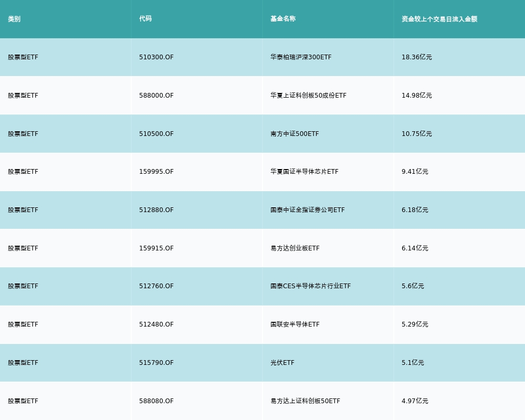Image resolution: width=525 pixels, height=420 pixels.
Task: Select code cell 515790.OF
Action: tap(156, 363)
